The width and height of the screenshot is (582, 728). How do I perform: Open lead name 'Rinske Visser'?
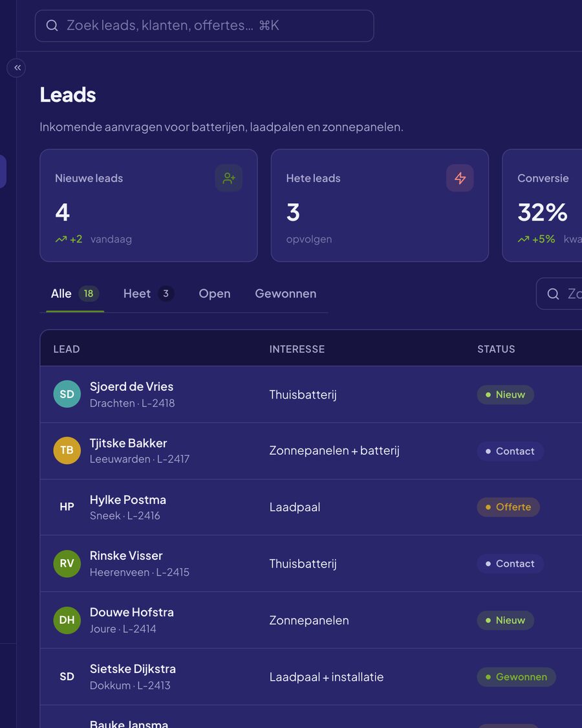pyautogui.click(x=126, y=555)
